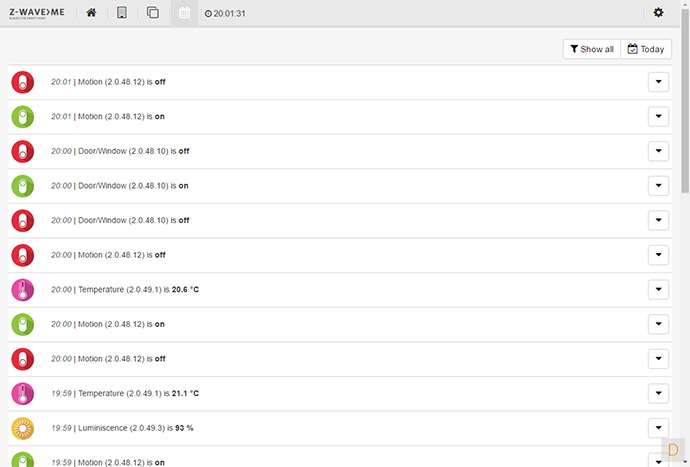Click the green icon of 20:01 Motion on event
Screen dimensions: 690x467
pyautogui.click(x=22, y=117)
